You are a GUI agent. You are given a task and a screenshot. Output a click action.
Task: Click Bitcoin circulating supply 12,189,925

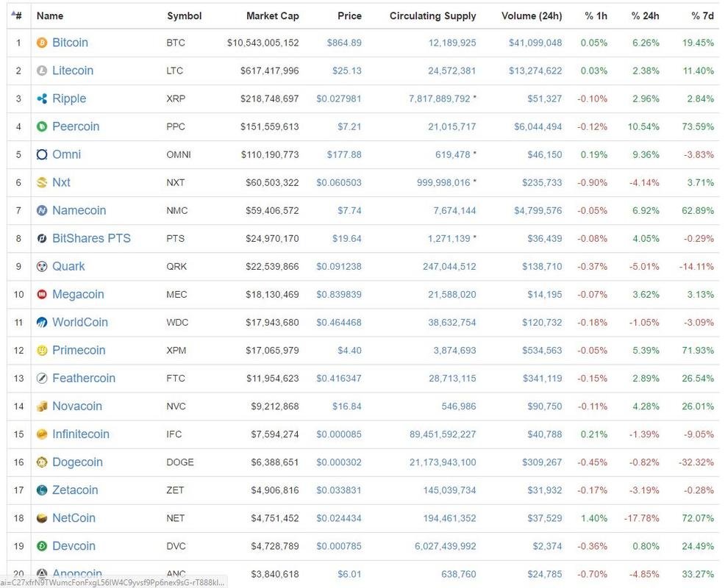click(x=452, y=43)
